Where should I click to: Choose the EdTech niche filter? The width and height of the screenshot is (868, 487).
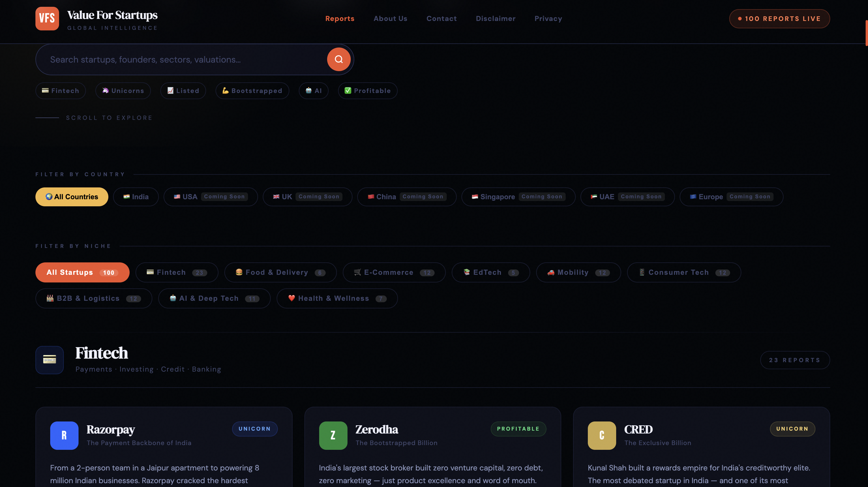[490, 272]
